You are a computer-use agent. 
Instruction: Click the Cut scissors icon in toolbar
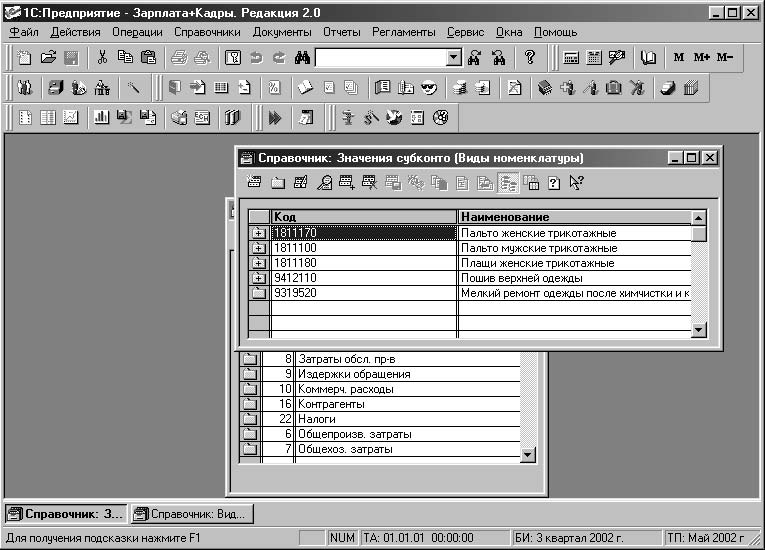[x=102, y=58]
